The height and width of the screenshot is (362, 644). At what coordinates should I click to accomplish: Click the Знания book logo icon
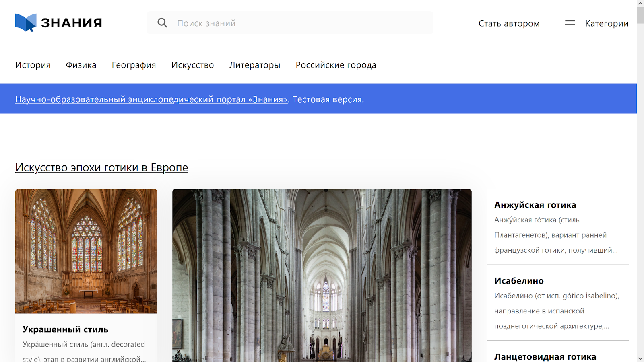26,23
